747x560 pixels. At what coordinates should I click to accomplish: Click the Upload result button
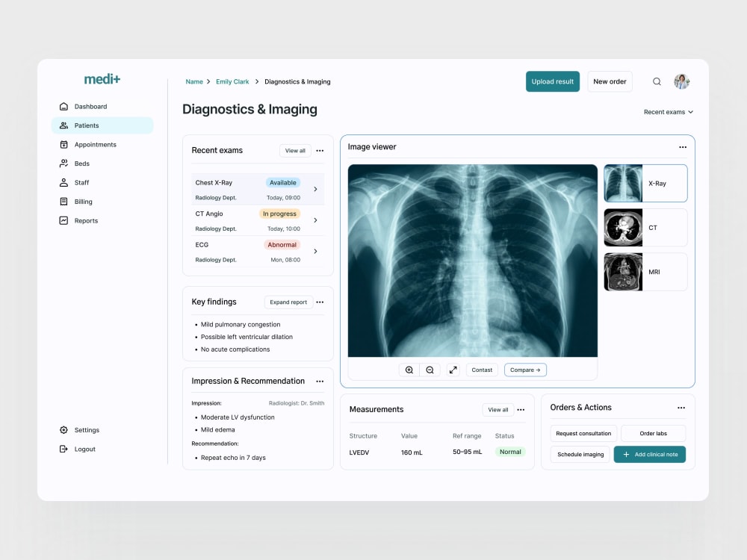pos(553,81)
